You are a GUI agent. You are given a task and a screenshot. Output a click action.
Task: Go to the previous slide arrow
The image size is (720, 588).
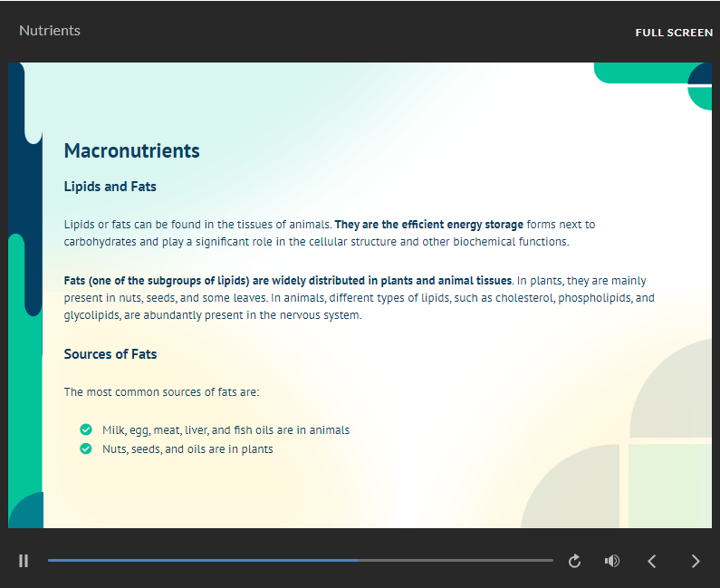tap(651, 561)
